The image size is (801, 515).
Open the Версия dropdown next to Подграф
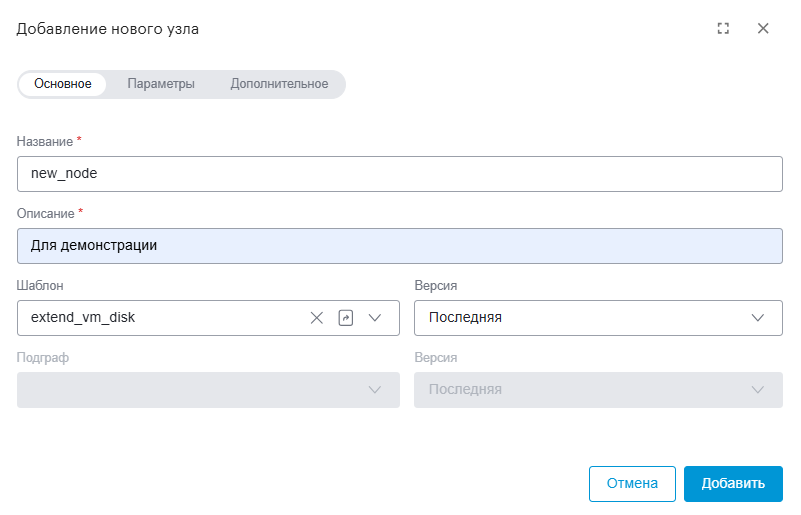(598, 390)
